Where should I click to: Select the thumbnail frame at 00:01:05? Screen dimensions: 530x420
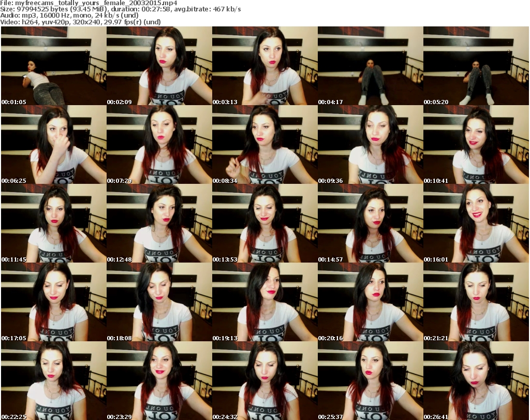point(53,66)
